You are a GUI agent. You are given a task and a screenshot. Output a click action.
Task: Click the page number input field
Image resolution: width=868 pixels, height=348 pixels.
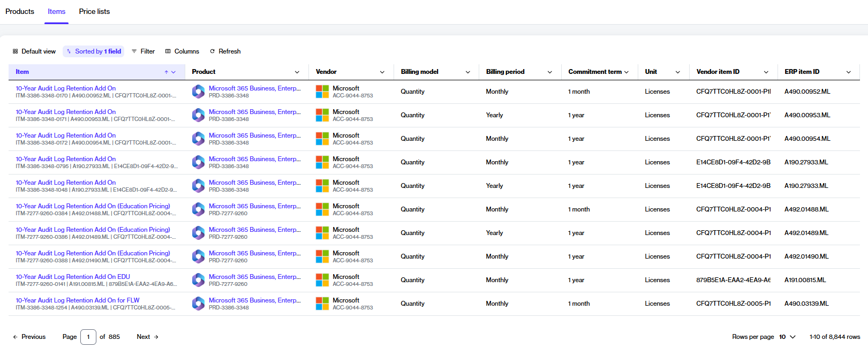tap(88, 337)
